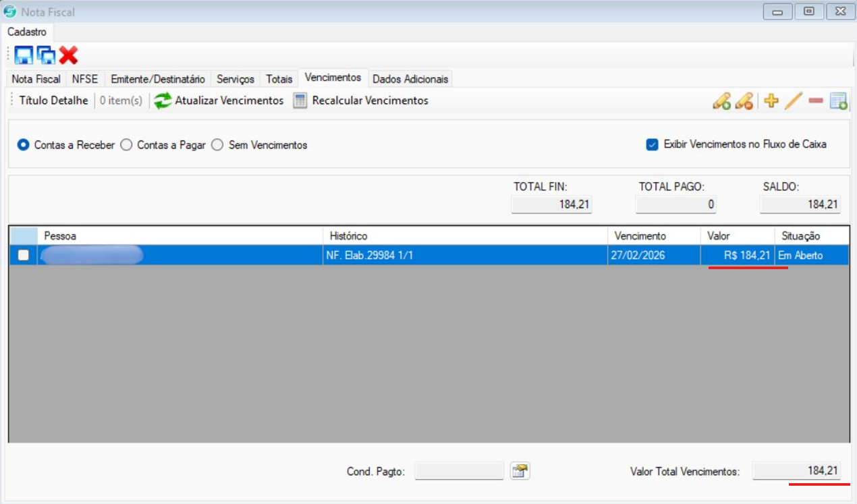Tick the checkbox on the NF. Elab.29984 row
Image resolution: width=857 pixels, height=504 pixels.
pyautogui.click(x=24, y=256)
